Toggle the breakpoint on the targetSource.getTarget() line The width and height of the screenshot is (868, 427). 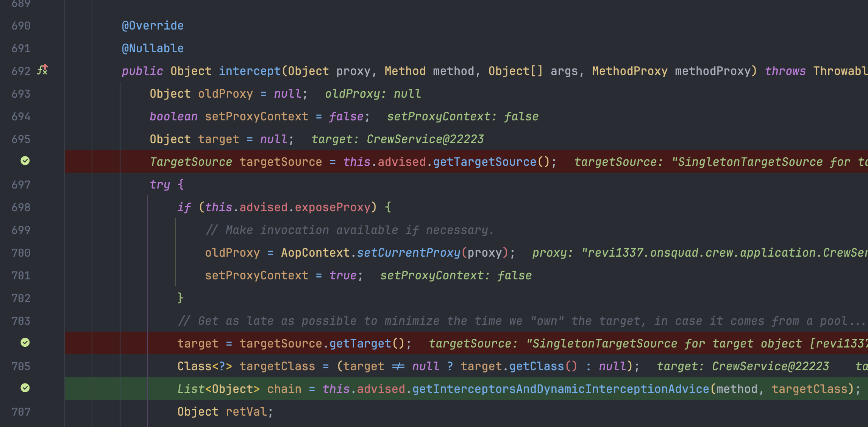pyautogui.click(x=25, y=343)
